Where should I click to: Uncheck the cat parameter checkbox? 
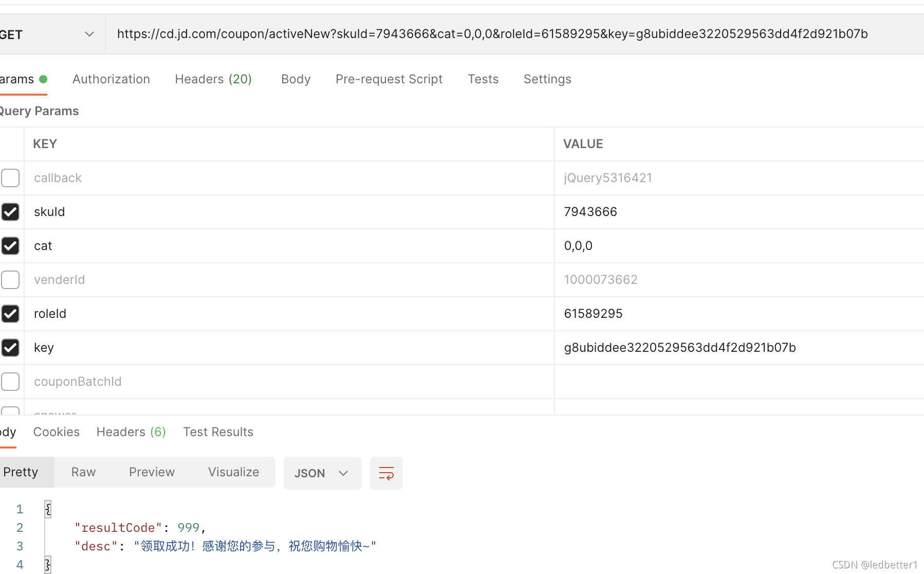pos(10,246)
